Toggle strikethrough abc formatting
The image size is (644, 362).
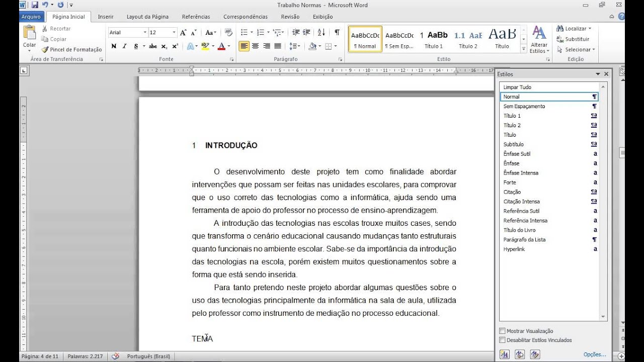[153, 46]
